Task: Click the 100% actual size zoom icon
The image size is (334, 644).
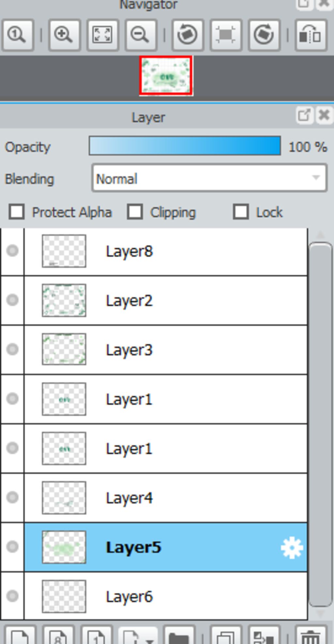Action: pyautogui.click(x=17, y=35)
